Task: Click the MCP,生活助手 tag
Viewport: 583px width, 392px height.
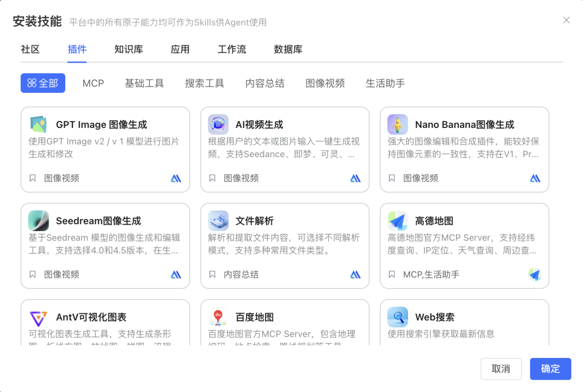Action: [431, 274]
